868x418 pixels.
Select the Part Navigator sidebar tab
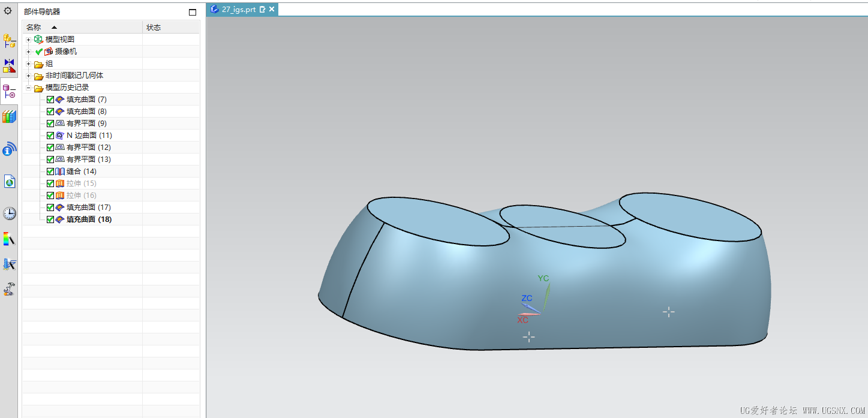point(9,92)
